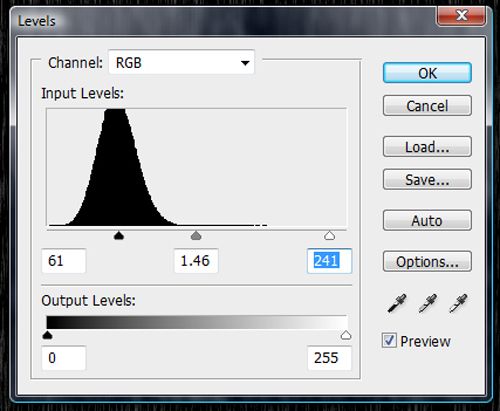Focus the gamma input field showing 1.46

(196, 261)
